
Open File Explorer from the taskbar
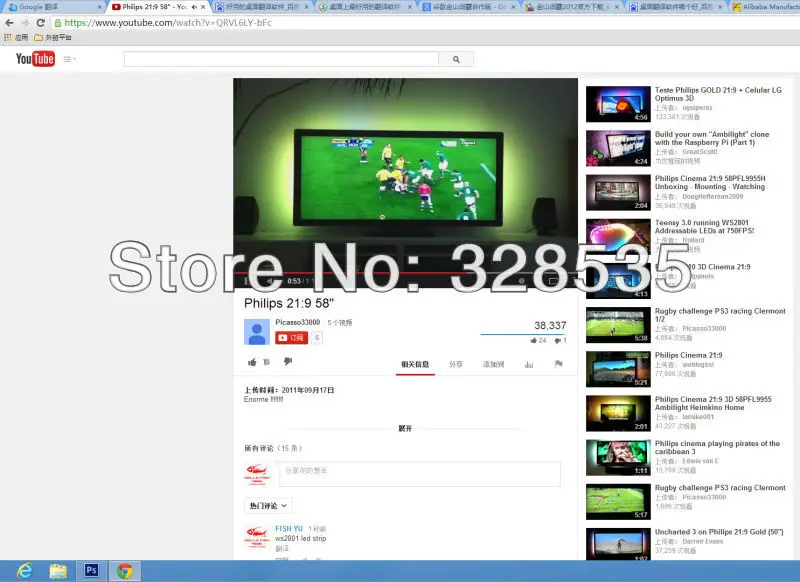click(x=58, y=571)
